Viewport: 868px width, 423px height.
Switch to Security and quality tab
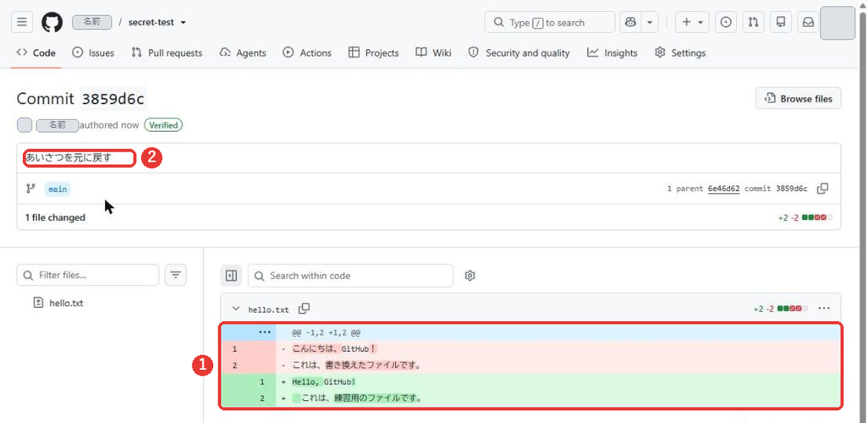(x=519, y=53)
